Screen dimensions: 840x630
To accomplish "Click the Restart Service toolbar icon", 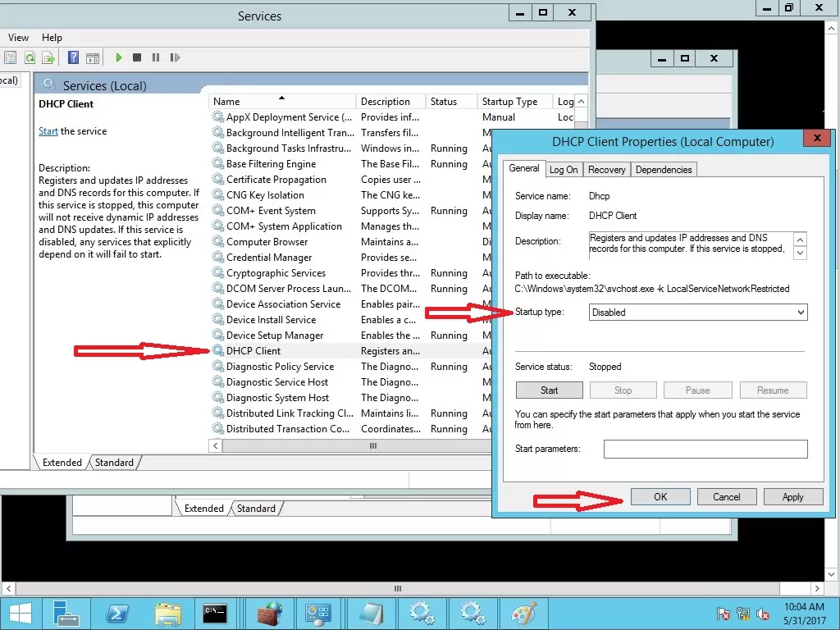I will coord(176,57).
